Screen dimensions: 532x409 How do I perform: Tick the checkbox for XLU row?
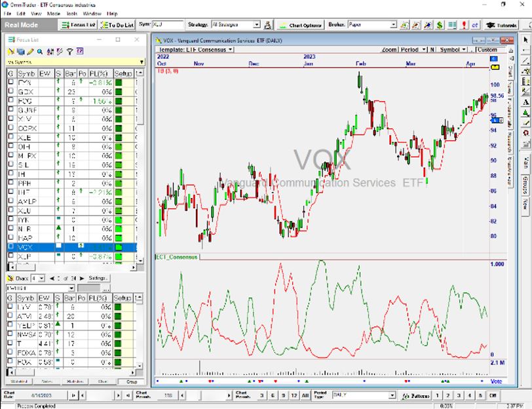[x=11, y=210]
